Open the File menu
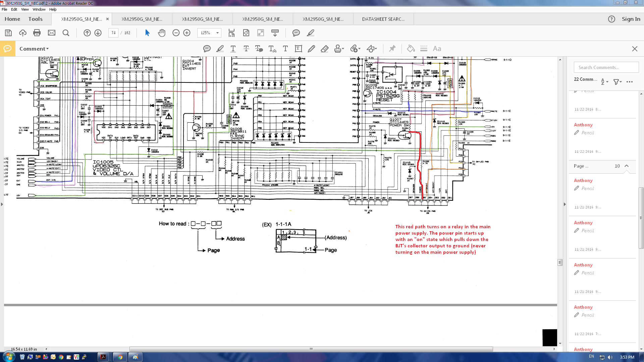This screenshot has width=644, height=362. pos(4,9)
